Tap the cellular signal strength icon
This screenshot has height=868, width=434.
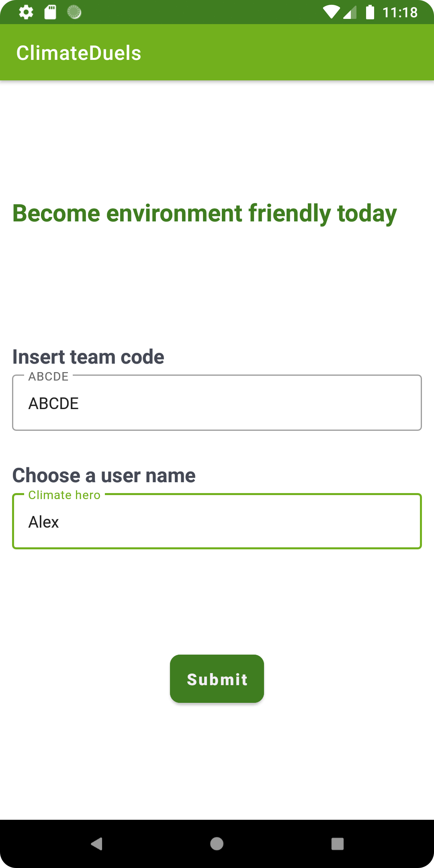350,12
